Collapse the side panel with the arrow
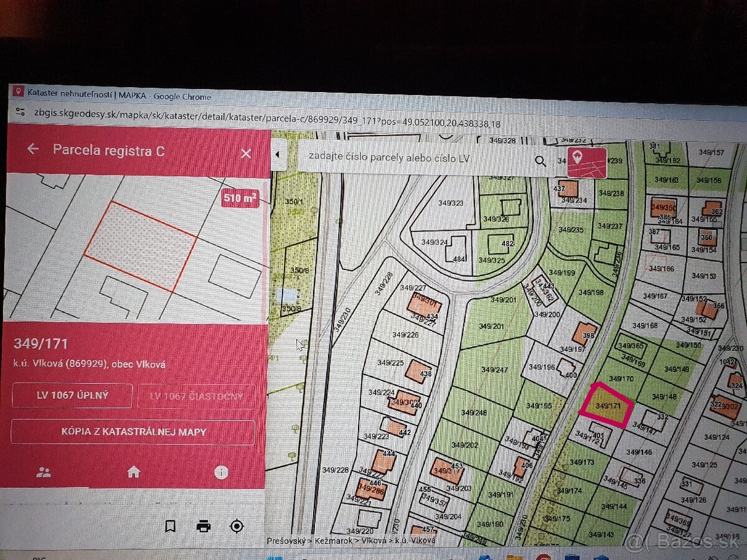 pyautogui.click(x=277, y=155)
